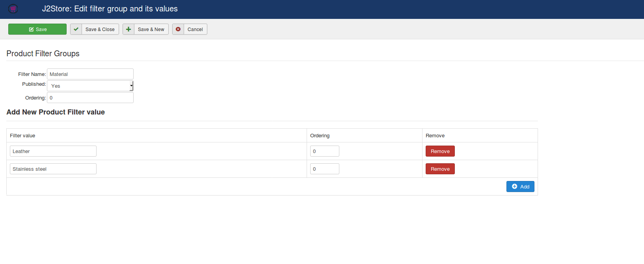This screenshot has height=264, width=644.
Task: Click the Remove column header
Action: click(x=435, y=135)
